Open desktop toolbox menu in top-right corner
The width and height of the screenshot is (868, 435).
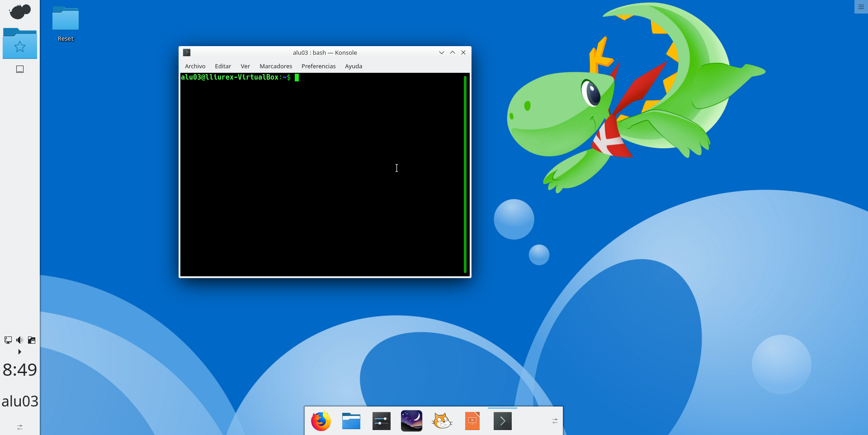[x=861, y=7]
